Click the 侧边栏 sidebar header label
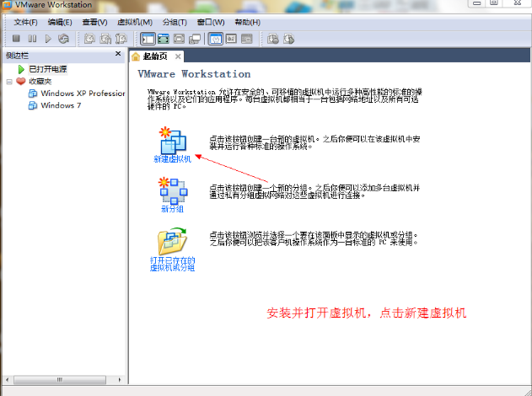Screen dimensions: 532x396 pos(17,56)
